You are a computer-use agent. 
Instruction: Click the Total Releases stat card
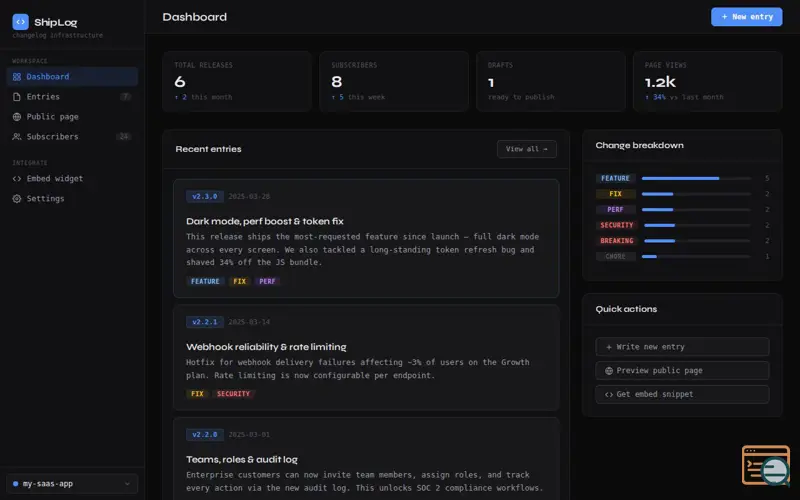(x=237, y=81)
